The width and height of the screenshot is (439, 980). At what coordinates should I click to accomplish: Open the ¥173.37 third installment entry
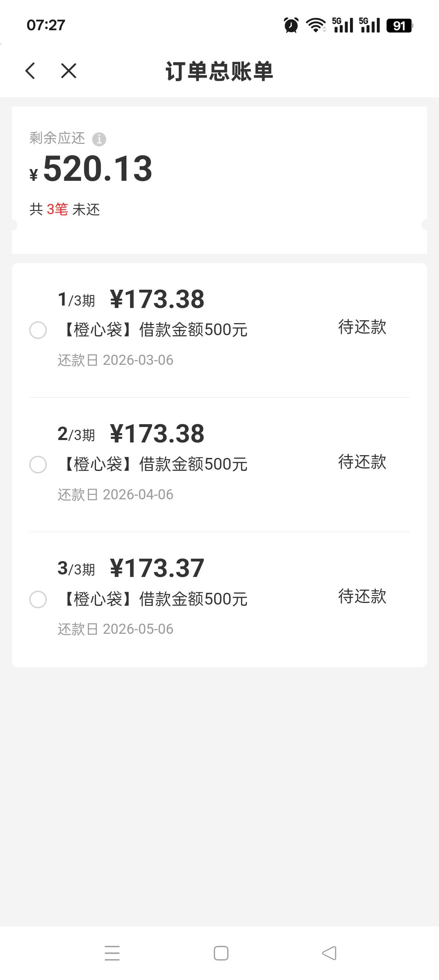[157, 568]
